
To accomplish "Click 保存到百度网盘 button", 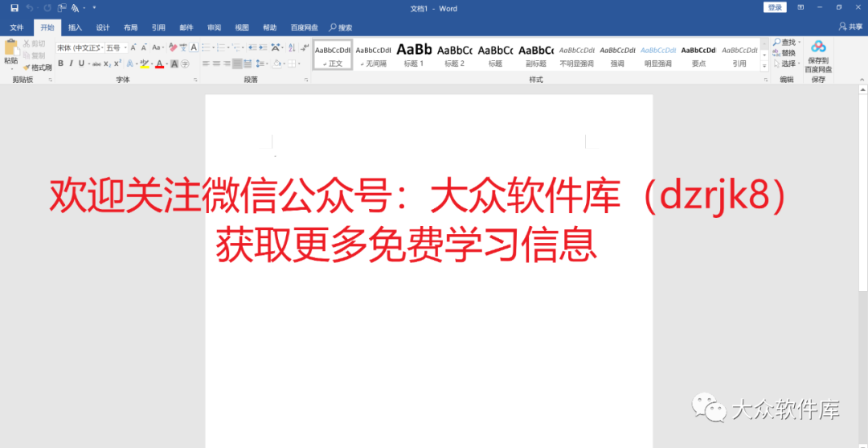I will coord(818,56).
